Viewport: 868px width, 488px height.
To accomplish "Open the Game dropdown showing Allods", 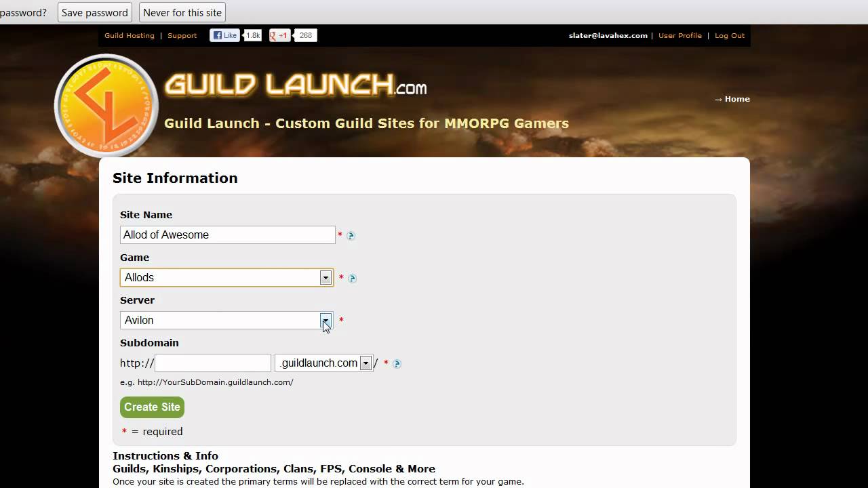I will pos(226,277).
